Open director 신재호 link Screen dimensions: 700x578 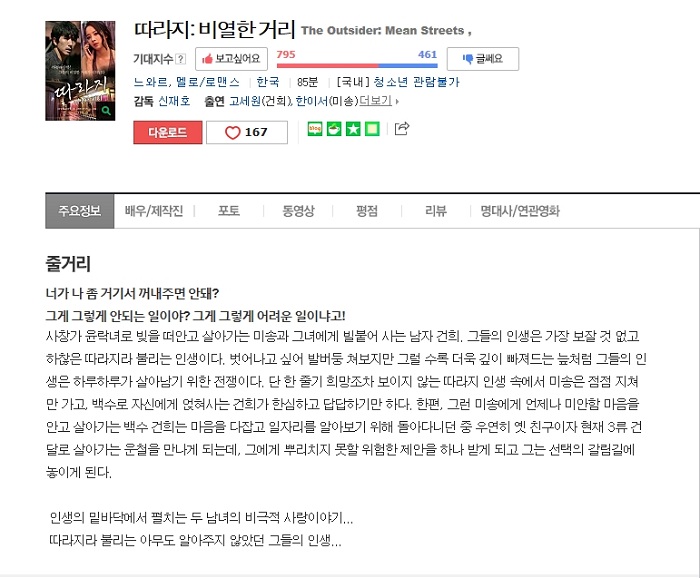point(175,101)
